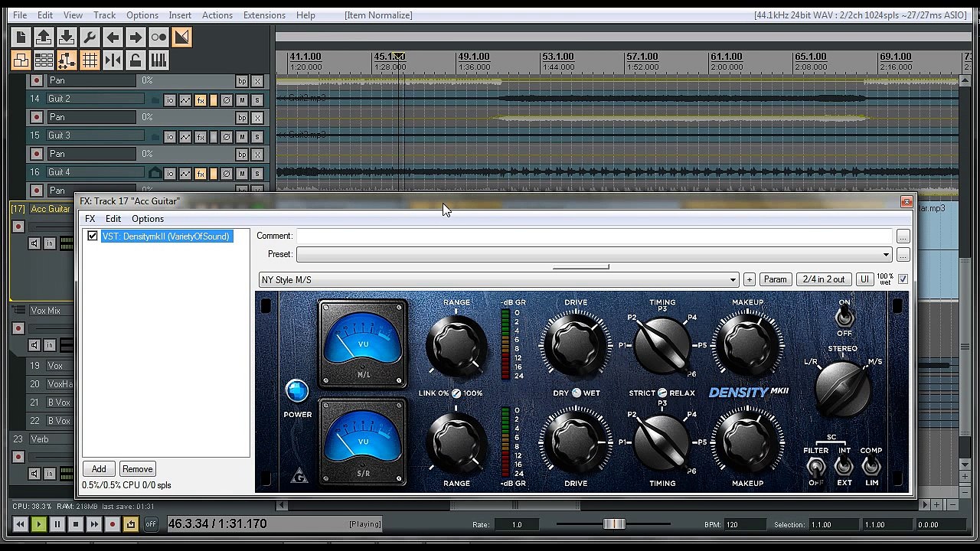
Task: Click the Play transport button
Action: [x=39, y=524]
